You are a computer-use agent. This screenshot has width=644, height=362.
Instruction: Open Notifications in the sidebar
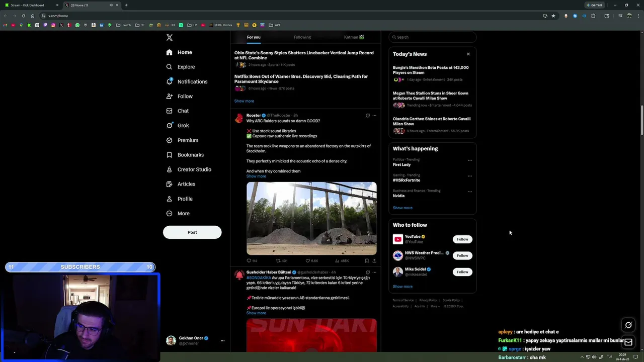[187, 81]
